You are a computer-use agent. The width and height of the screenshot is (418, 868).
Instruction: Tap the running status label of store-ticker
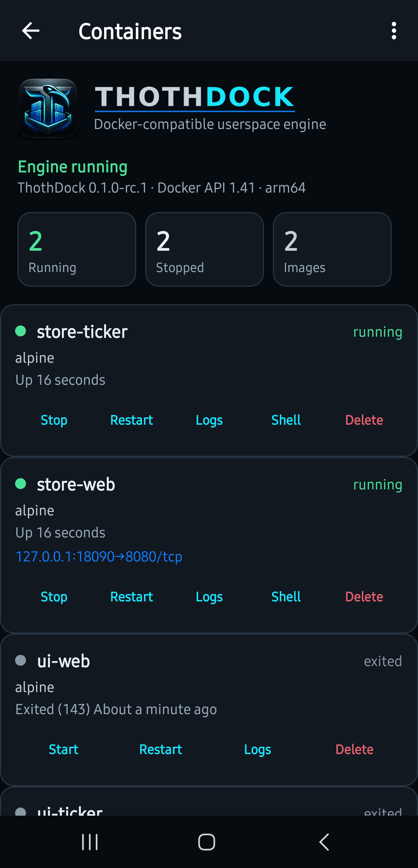(378, 332)
